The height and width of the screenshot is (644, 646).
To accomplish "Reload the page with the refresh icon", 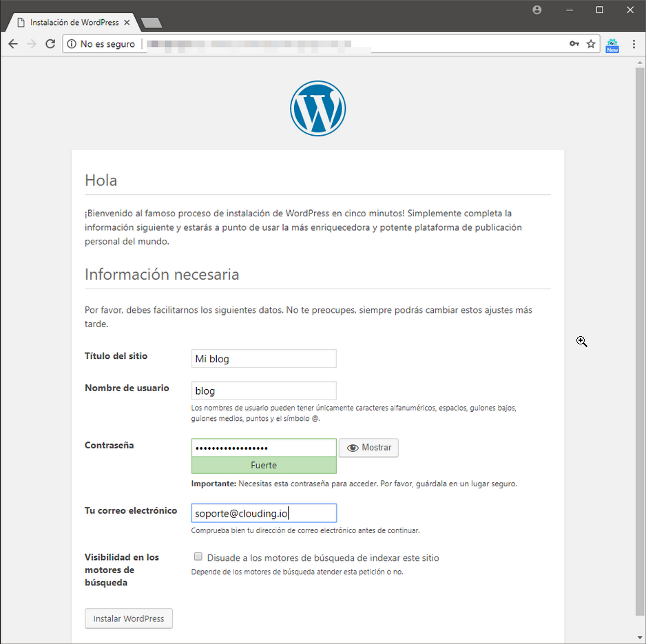I will 50,43.
